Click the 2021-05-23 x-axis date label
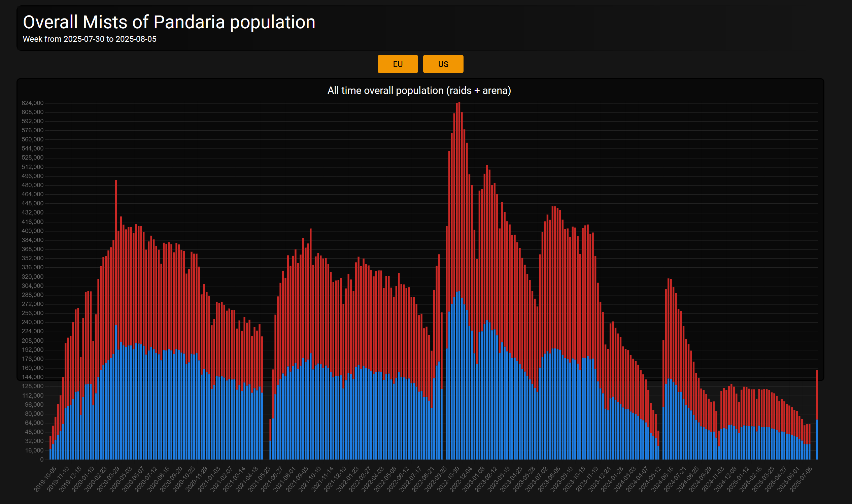 pos(260,479)
